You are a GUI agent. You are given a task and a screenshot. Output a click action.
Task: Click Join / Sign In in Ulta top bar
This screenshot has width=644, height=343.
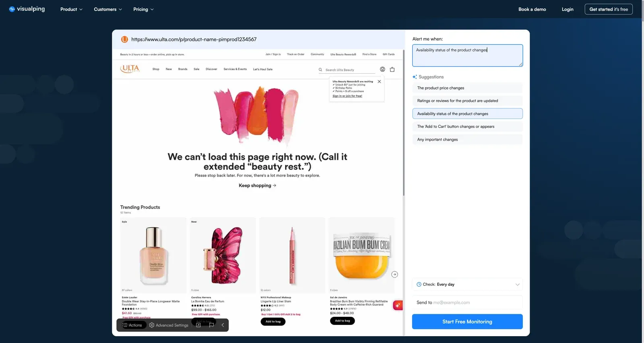click(273, 54)
